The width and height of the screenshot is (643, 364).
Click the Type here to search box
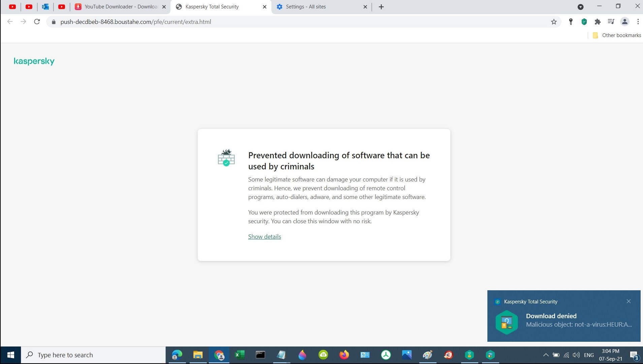pyautogui.click(x=93, y=355)
